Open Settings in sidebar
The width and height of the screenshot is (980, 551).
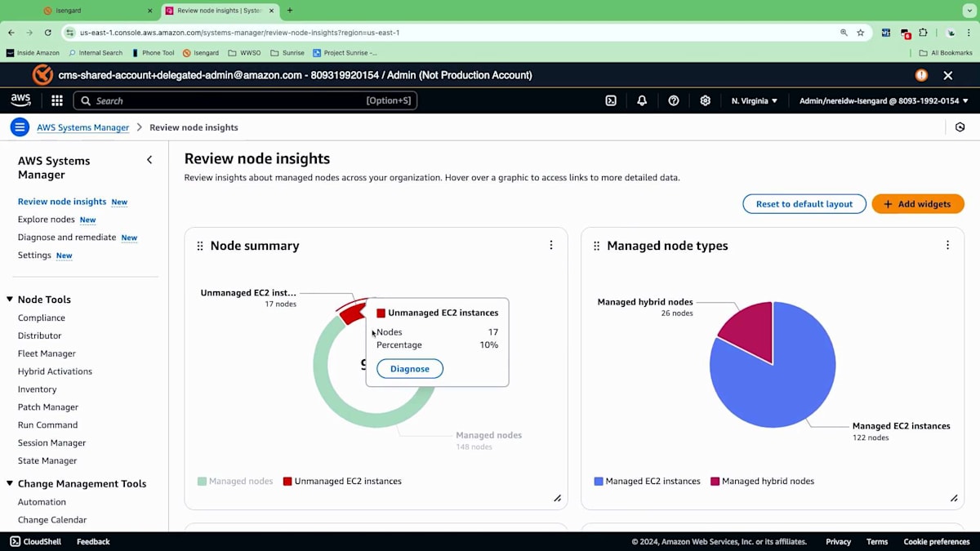(34, 256)
